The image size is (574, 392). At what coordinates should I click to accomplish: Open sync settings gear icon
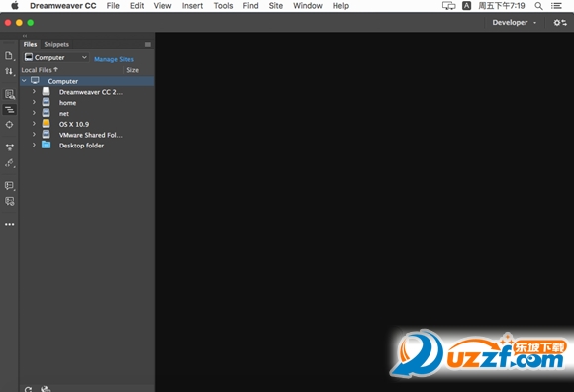tap(560, 23)
